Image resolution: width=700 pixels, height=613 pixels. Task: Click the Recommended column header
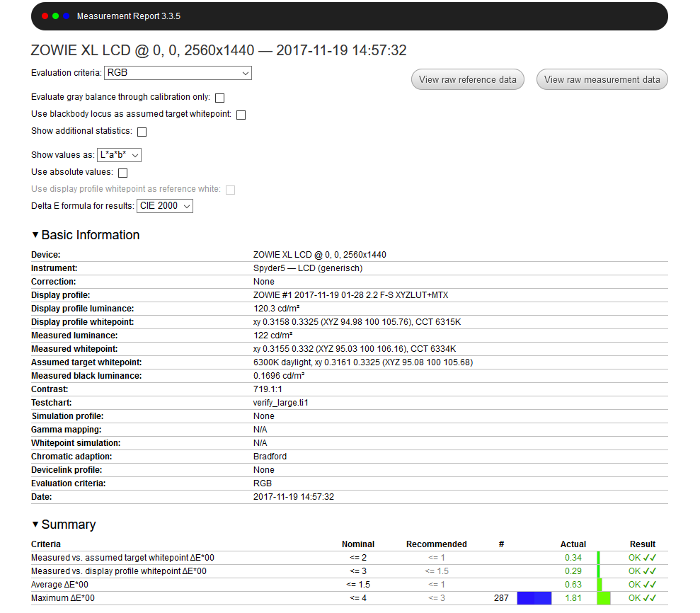[x=436, y=544]
